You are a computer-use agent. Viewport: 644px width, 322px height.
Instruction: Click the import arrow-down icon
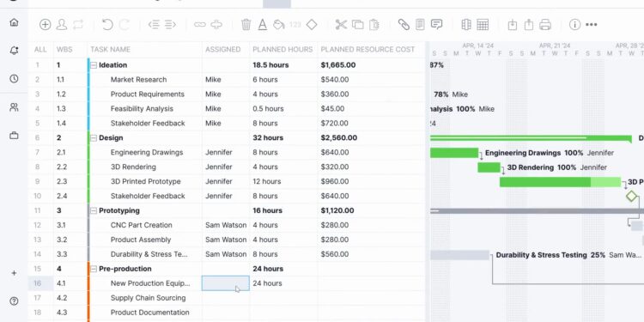[512, 25]
